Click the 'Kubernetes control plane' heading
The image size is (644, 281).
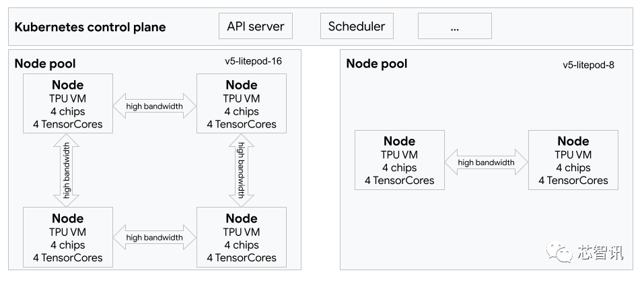pyautogui.click(x=90, y=27)
